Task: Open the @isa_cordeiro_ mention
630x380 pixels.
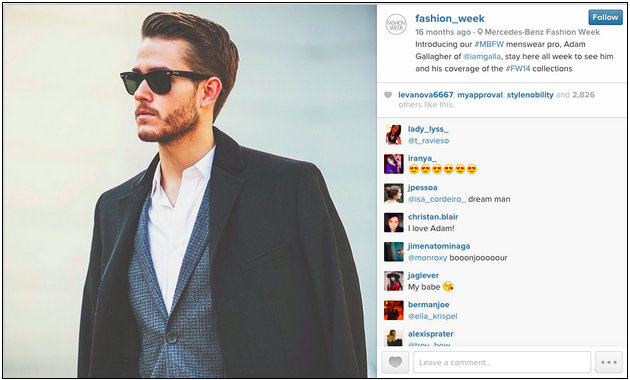Action: (437, 199)
